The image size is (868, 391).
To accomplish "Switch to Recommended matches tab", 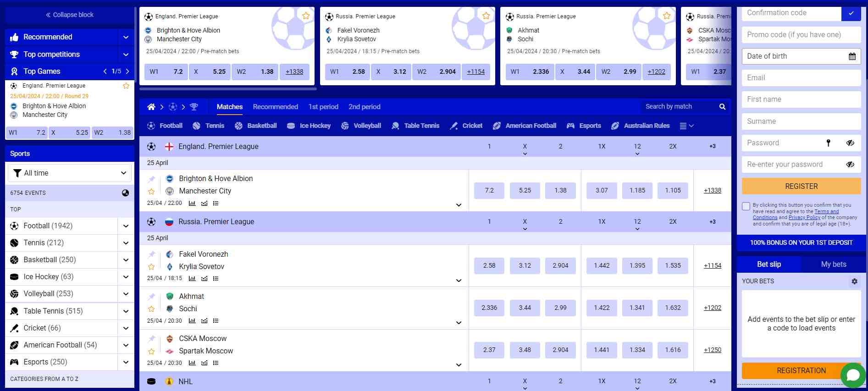I will 276,107.
